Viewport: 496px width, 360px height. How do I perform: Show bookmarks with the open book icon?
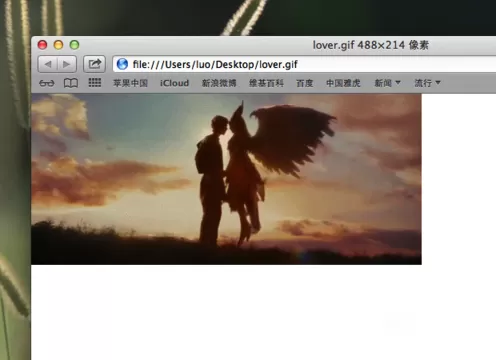click(71, 83)
